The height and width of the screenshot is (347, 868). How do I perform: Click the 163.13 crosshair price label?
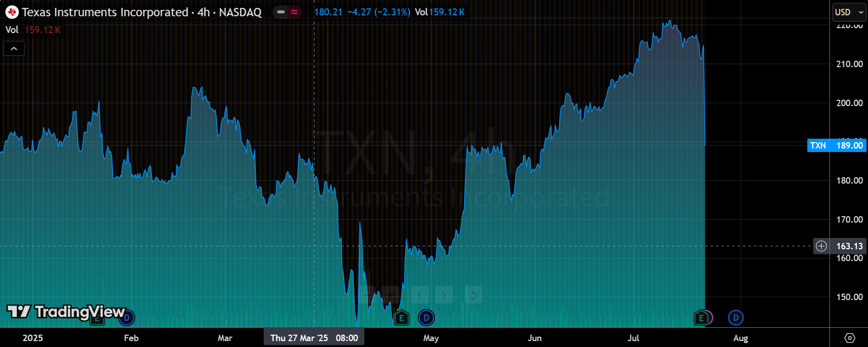point(849,246)
